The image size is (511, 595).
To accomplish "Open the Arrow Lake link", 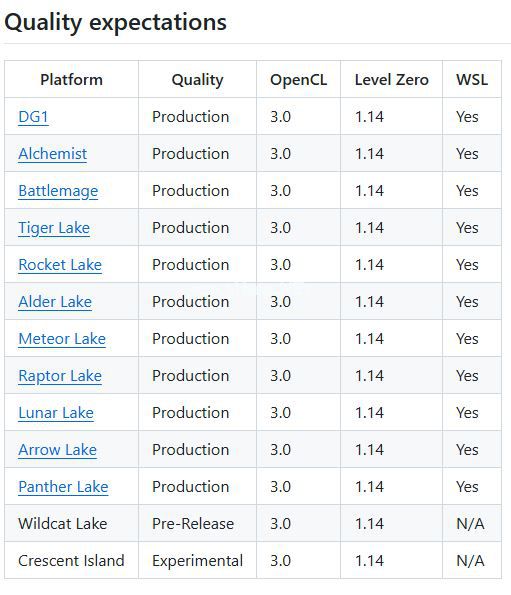I will pyautogui.click(x=57, y=450).
